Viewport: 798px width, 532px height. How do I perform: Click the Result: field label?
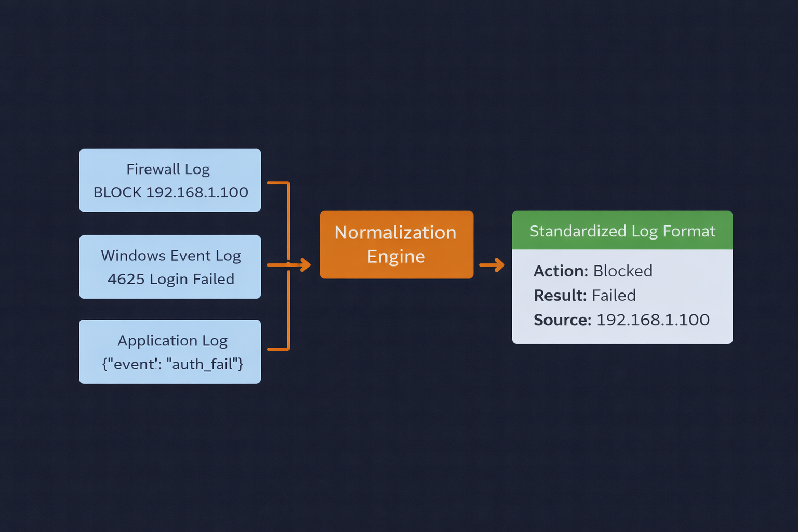pyautogui.click(x=560, y=296)
